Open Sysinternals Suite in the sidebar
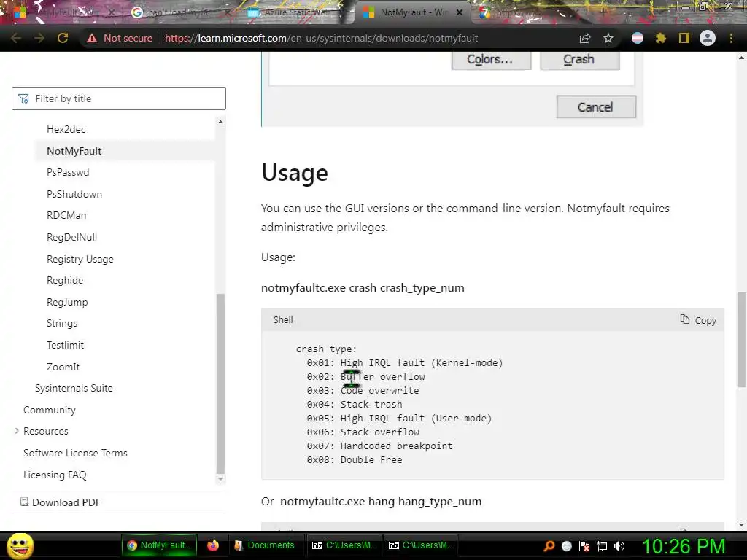 click(x=74, y=388)
